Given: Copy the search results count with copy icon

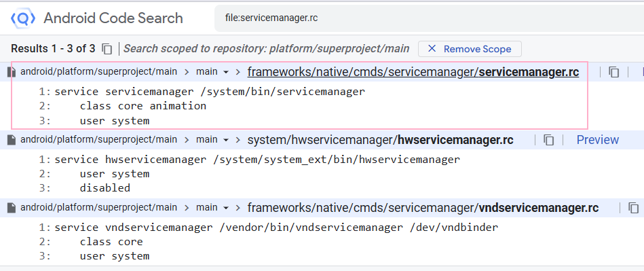Looking at the screenshot, I should (x=107, y=49).
